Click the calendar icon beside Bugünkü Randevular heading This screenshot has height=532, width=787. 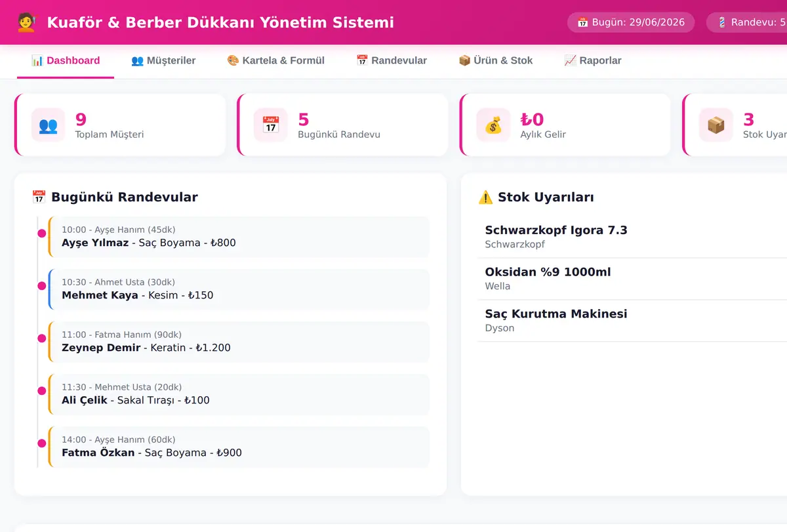[x=39, y=197]
